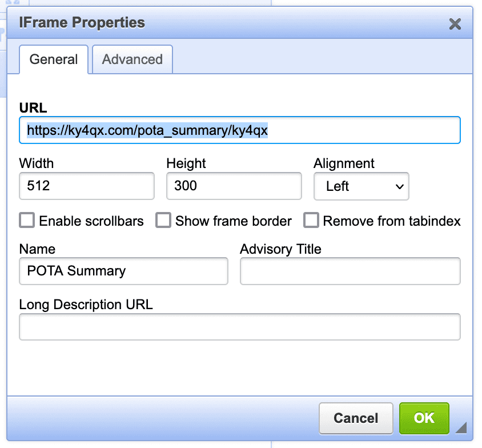Click the empty Advisory Title field

[x=350, y=271]
